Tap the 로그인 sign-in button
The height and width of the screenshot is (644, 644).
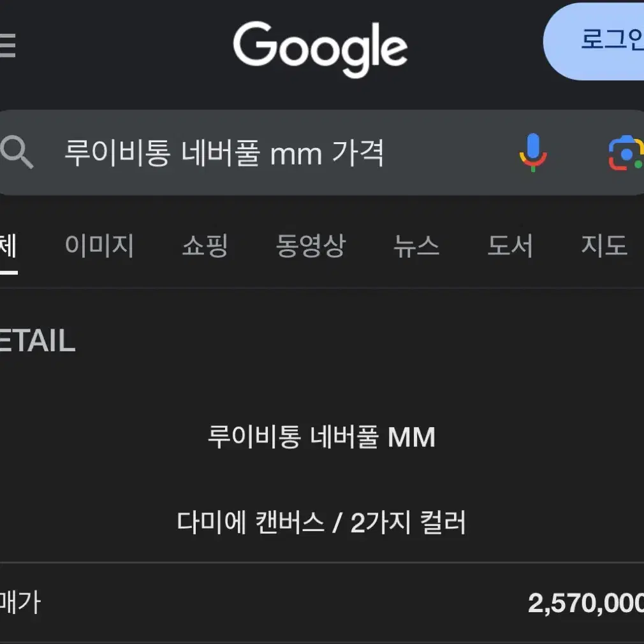tap(594, 41)
